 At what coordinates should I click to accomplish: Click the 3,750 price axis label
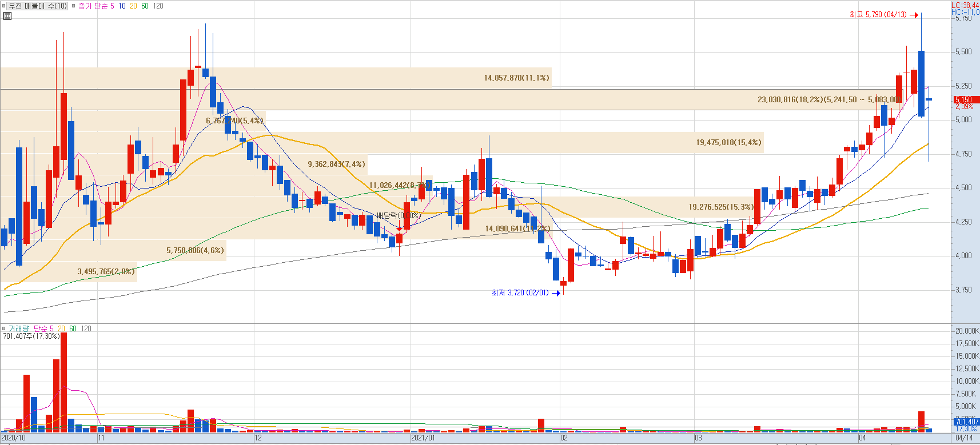click(x=963, y=290)
